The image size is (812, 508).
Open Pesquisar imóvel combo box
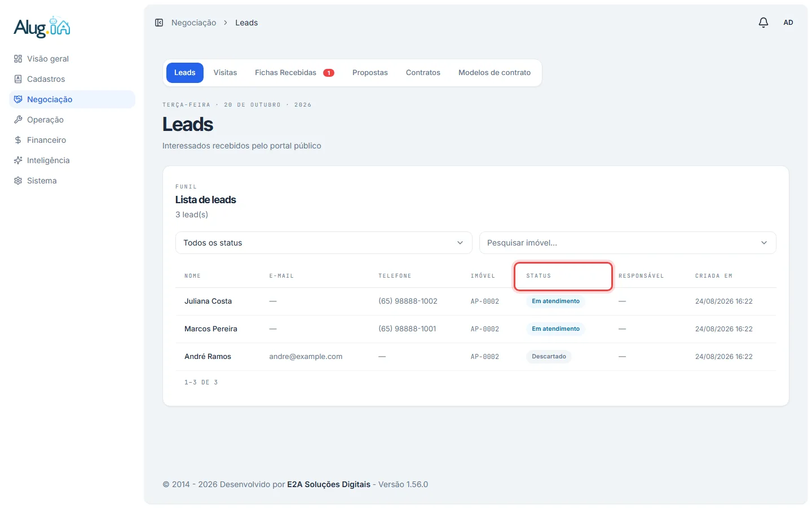coord(628,243)
